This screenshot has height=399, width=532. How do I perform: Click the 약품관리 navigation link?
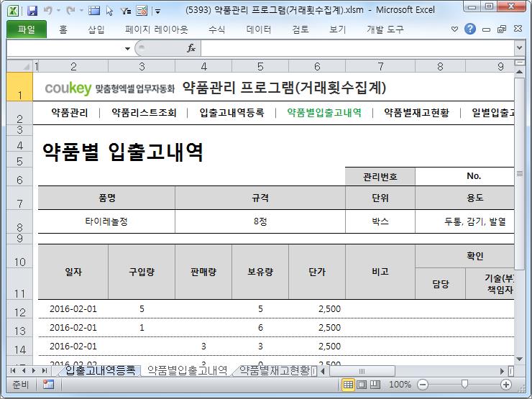70,113
